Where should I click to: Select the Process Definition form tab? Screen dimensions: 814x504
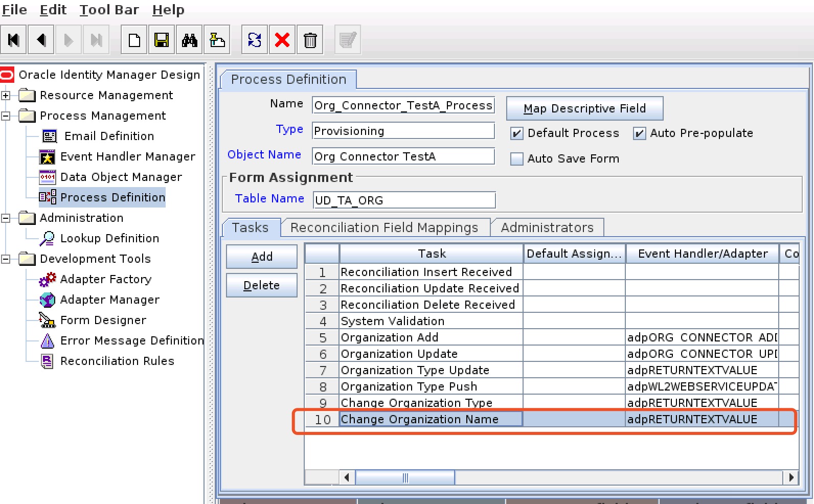288,80
